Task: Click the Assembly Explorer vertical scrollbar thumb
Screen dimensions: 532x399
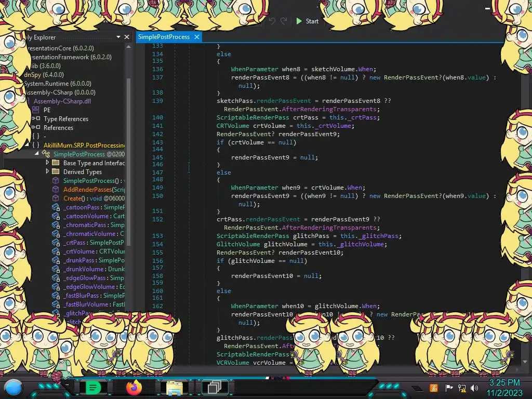Action: click(129, 161)
